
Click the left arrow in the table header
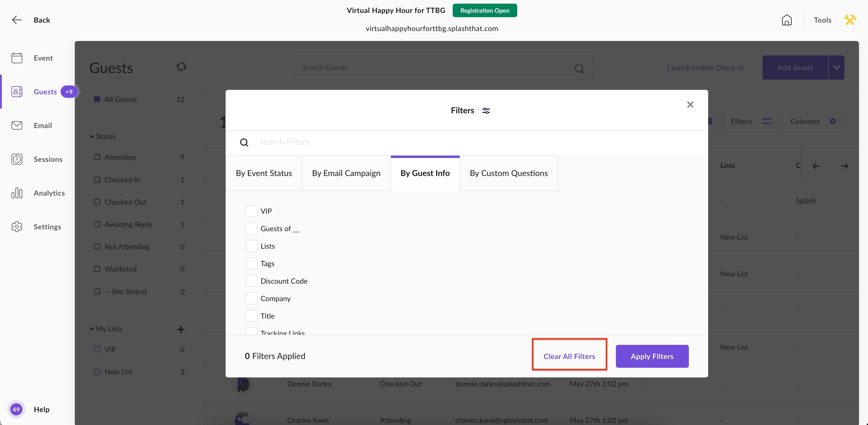coord(816,166)
